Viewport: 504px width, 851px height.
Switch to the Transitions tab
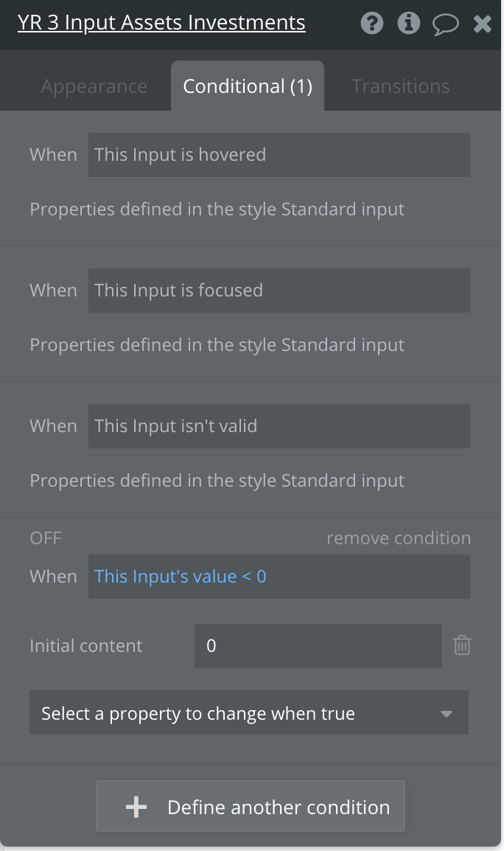pos(401,86)
